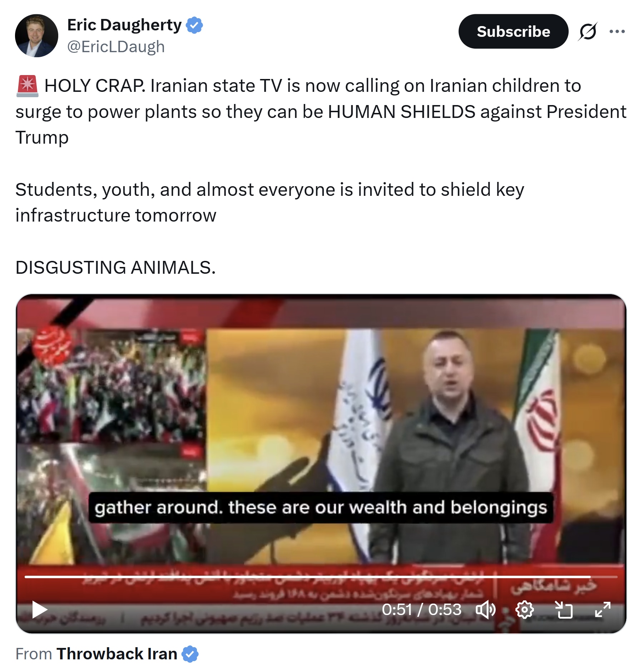Click Throwback Iran's verified badge
The width and height of the screenshot is (644, 669).
[190, 654]
